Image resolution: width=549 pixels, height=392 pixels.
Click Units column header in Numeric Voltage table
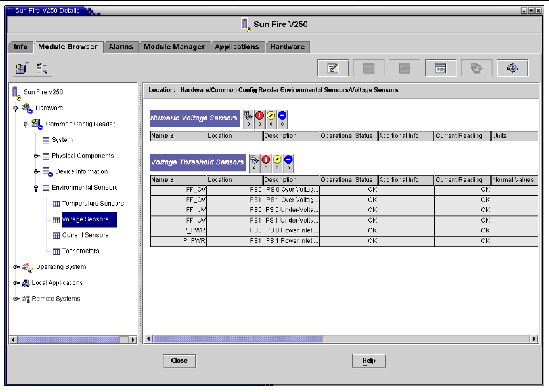514,136
